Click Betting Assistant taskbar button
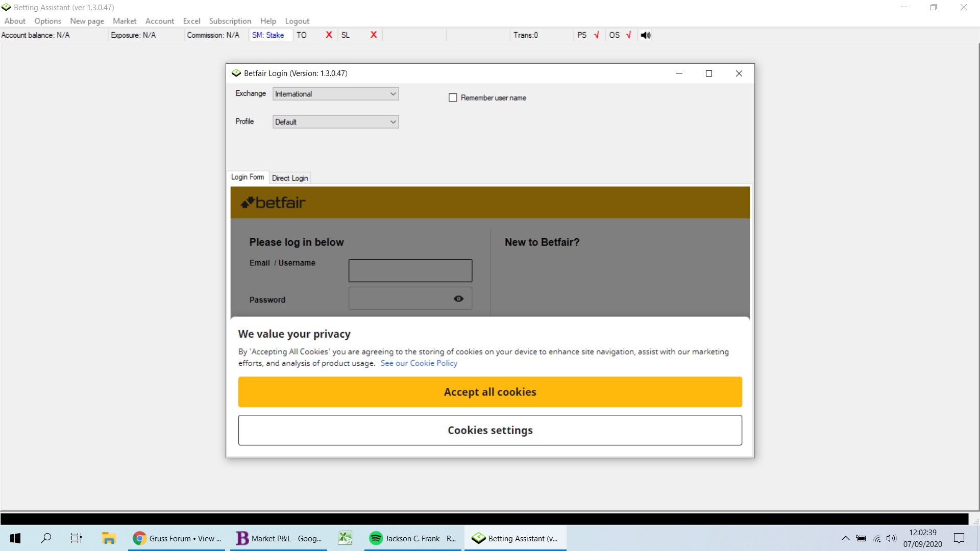 tap(516, 538)
